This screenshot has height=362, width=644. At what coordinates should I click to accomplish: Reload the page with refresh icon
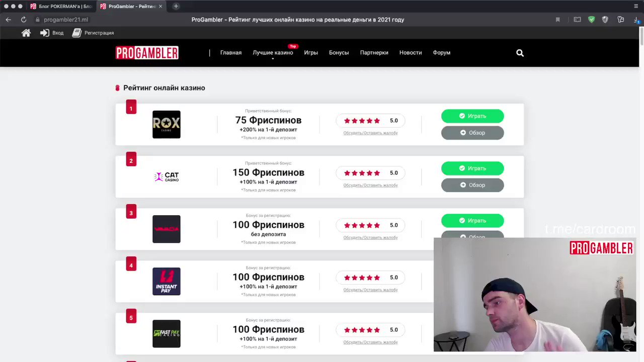click(x=24, y=20)
